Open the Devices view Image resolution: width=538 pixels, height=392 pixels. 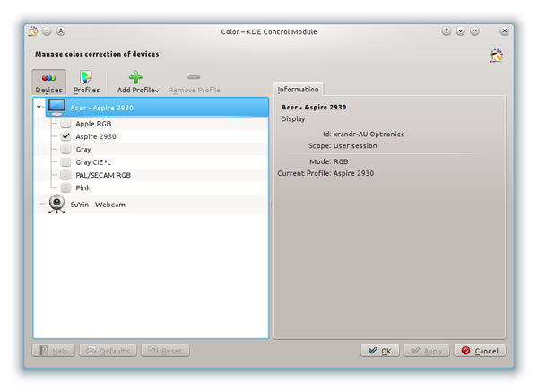tap(48, 82)
